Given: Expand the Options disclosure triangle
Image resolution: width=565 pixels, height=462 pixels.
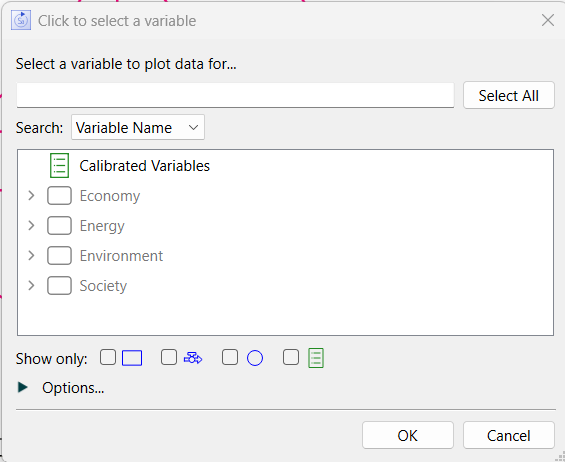Looking at the screenshot, I should coord(23,387).
